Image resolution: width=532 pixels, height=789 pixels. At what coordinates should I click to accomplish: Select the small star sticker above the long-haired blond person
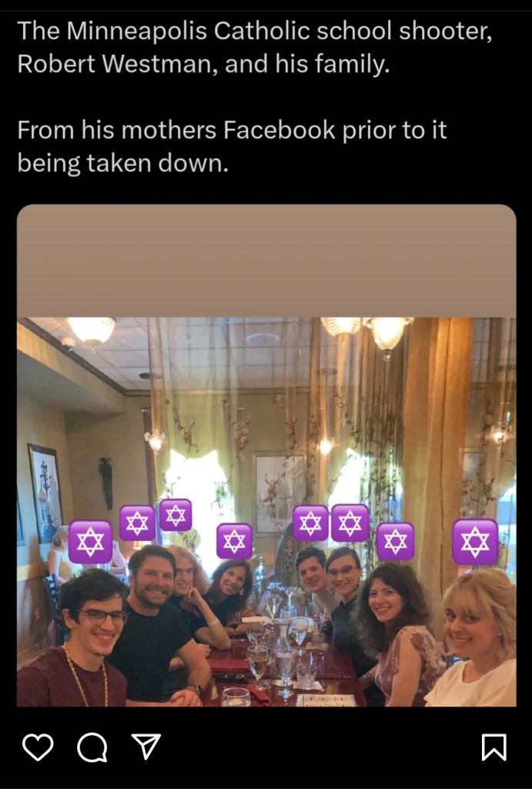click(x=176, y=515)
